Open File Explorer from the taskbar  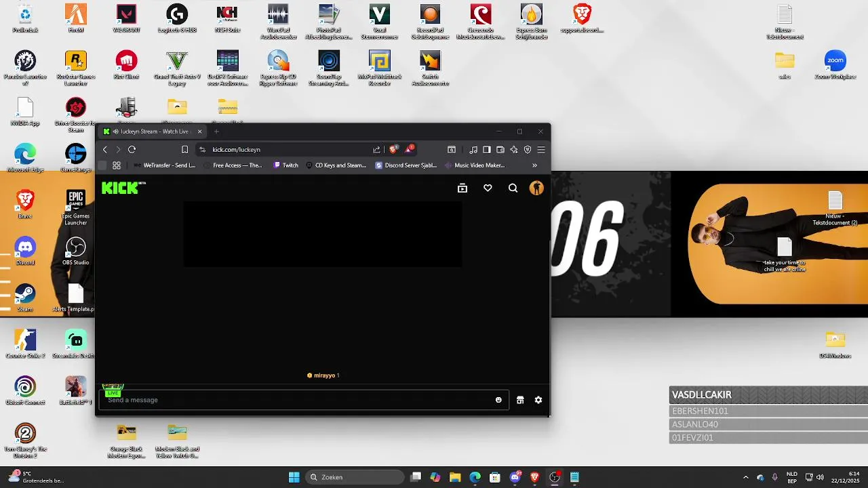click(x=455, y=477)
